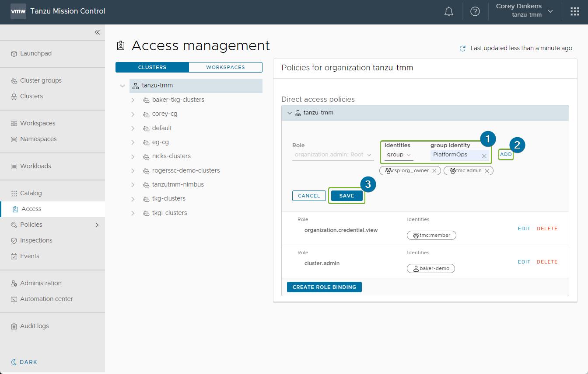The height and width of the screenshot is (374, 588).
Task: Click the Clusters sidebar icon
Action: click(14, 97)
